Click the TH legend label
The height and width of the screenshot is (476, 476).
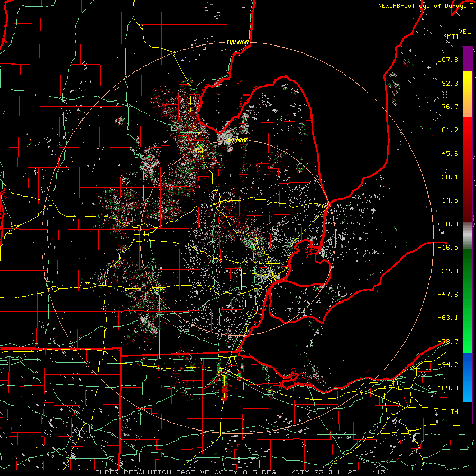coord(454,412)
